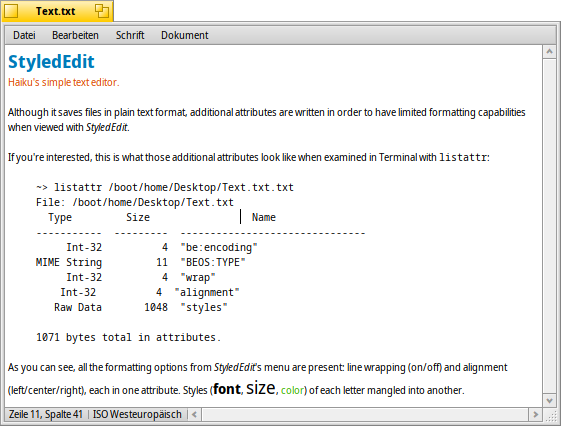Click the window resize corner grip

550,415
